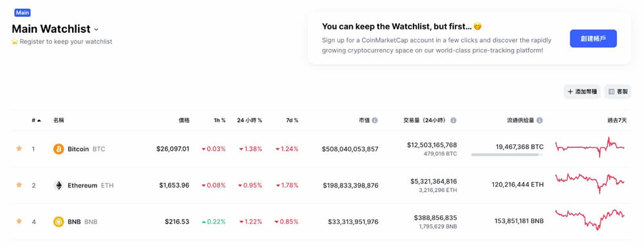Click the Ethereum diamond logo icon
644x248 pixels.
(59, 186)
